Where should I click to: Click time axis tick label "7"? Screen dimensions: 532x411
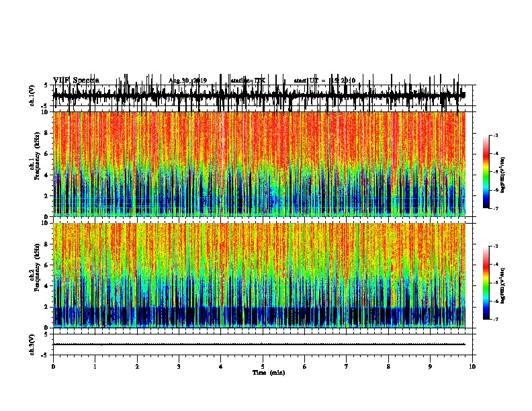(x=347, y=367)
